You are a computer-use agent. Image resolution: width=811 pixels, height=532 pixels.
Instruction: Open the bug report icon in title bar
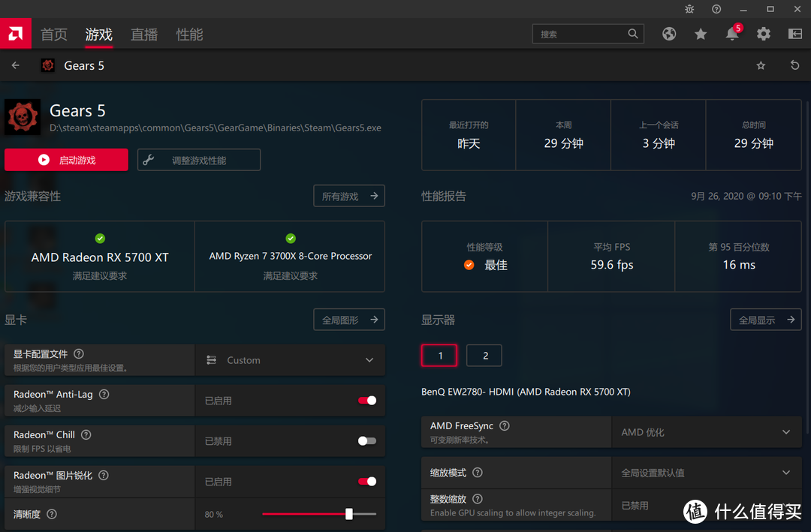(x=689, y=9)
